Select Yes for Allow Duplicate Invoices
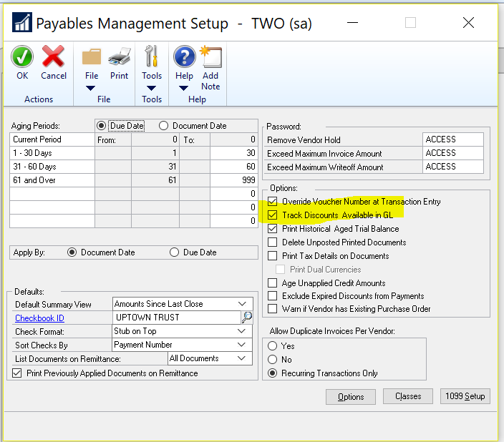The image size is (504, 442). (272, 346)
